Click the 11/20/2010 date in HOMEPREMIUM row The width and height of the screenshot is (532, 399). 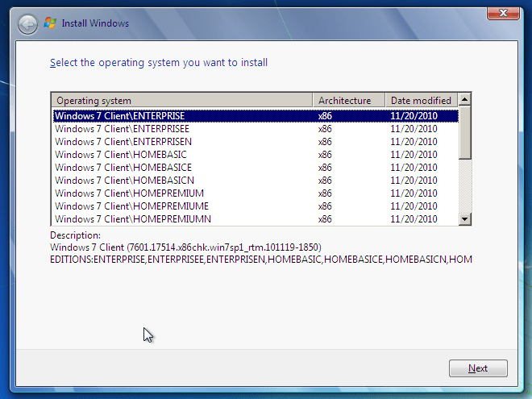[414, 193]
